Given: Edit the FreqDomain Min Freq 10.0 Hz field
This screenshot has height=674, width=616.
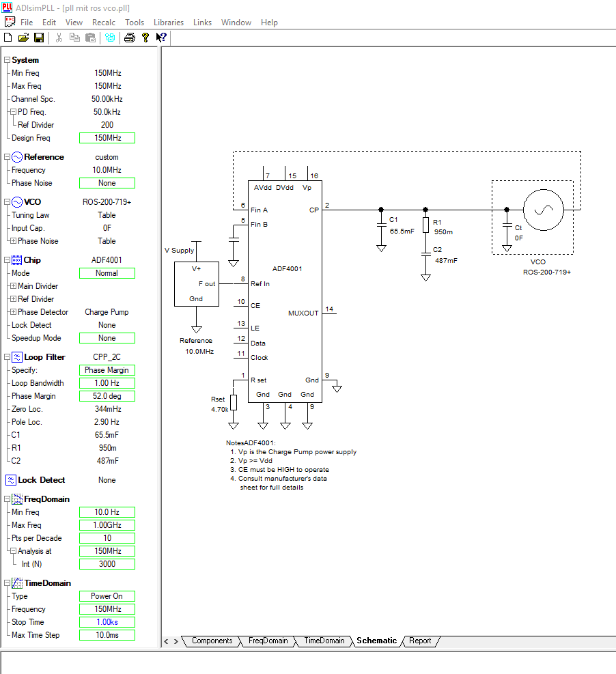Looking at the screenshot, I should pyautogui.click(x=107, y=512).
